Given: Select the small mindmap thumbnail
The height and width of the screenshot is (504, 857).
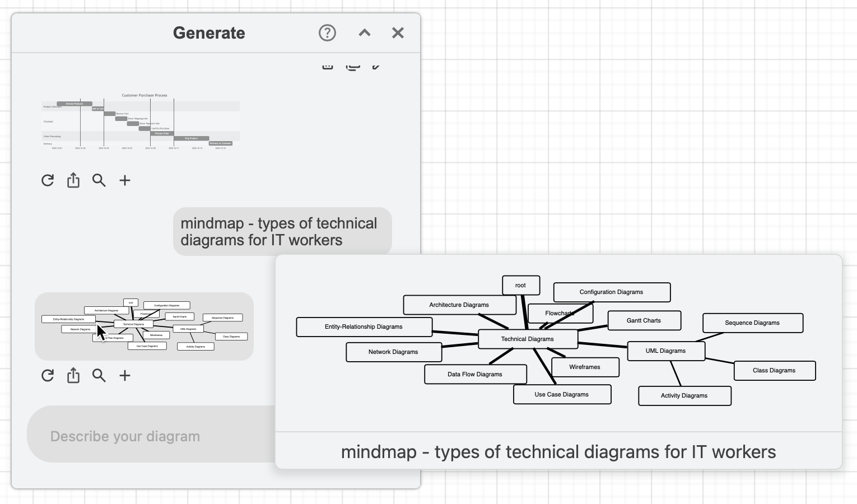Looking at the screenshot, I should point(144,326).
